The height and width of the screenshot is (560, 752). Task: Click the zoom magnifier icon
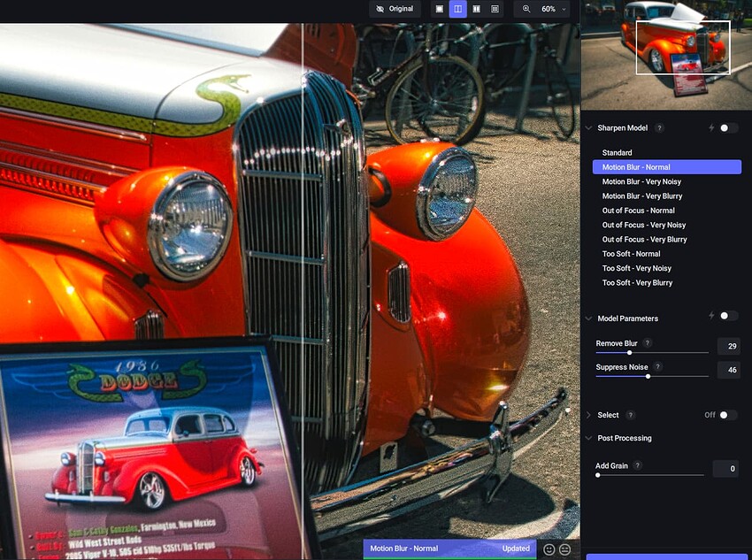coord(526,9)
